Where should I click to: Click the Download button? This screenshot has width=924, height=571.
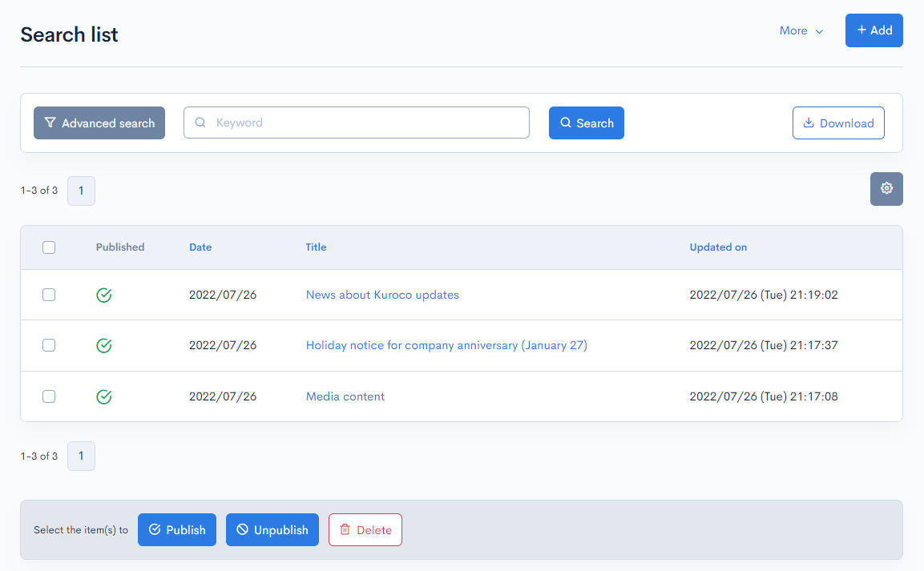pos(838,123)
